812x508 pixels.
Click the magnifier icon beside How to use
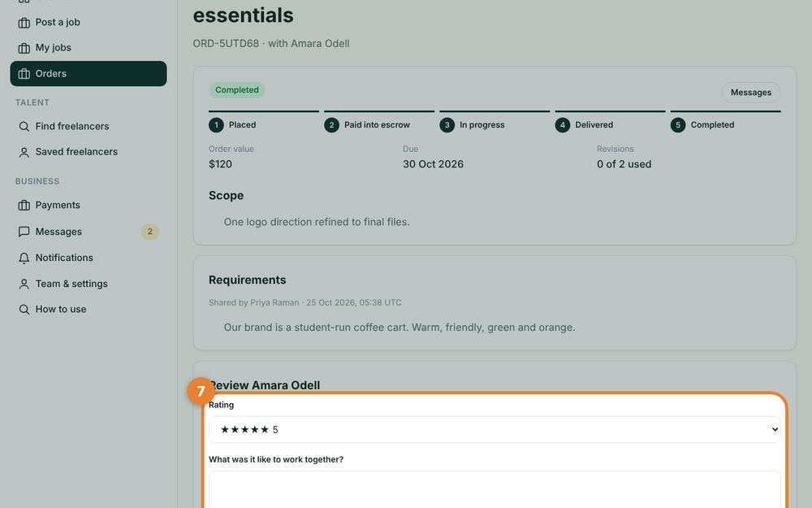coord(24,310)
